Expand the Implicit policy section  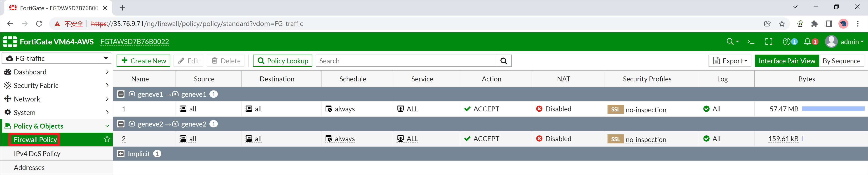[121, 154]
